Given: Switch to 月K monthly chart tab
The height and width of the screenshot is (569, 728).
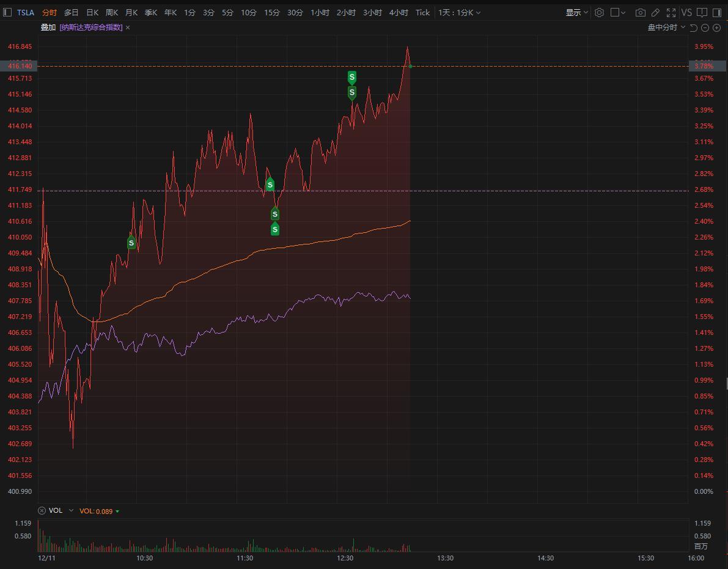Looking at the screenshot, I should point(131,13).
